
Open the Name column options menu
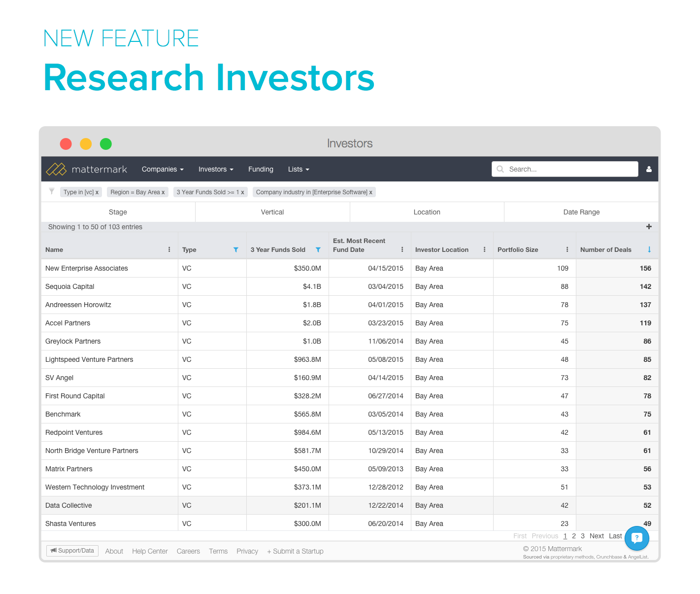[169, 249]
